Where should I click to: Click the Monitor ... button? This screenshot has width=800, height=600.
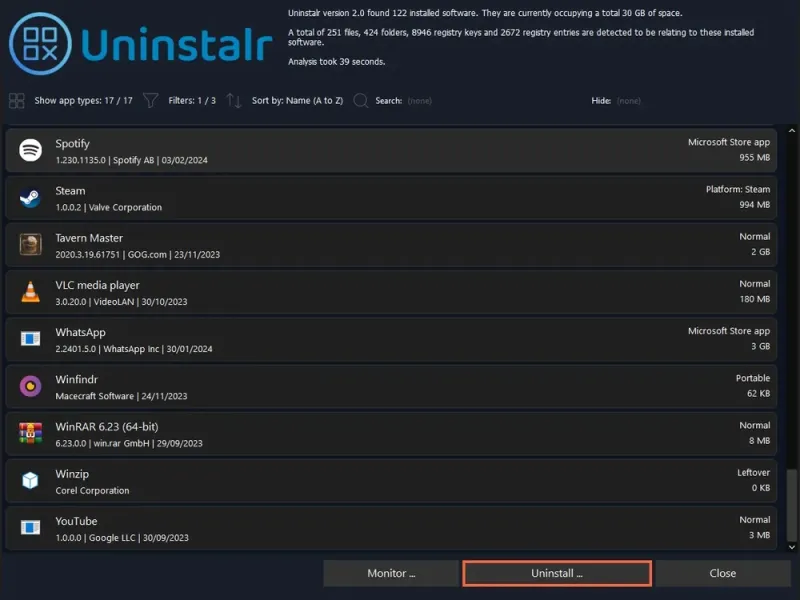[x=391, y=573]
